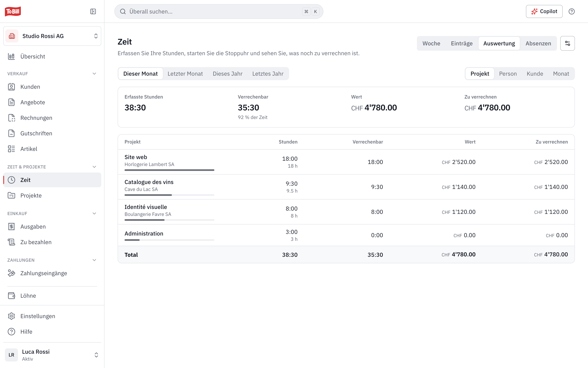Click the Catalogue des vins progress bar

169,195
